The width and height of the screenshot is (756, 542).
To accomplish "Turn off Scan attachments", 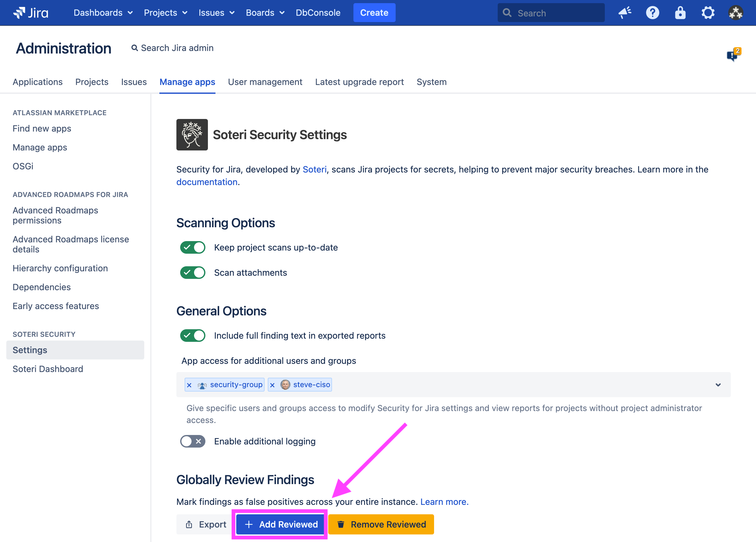I will pos(193,272).
